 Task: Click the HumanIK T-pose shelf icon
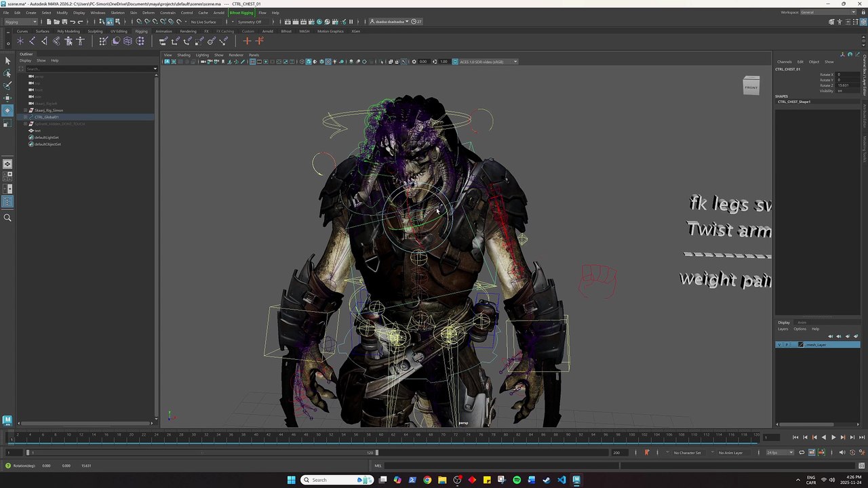pyautogui.click(x=80, y=41)
